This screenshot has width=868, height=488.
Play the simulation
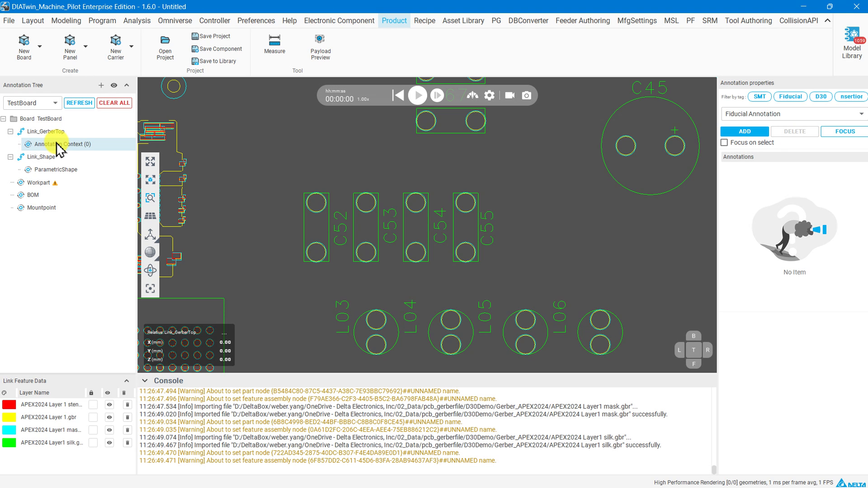point(417,95)
